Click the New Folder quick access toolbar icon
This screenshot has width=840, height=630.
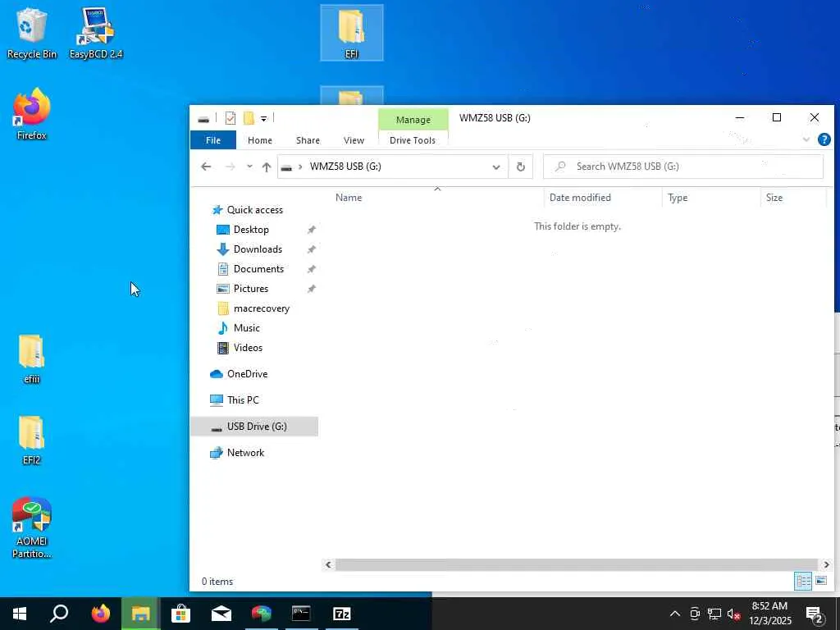(249, 118)
